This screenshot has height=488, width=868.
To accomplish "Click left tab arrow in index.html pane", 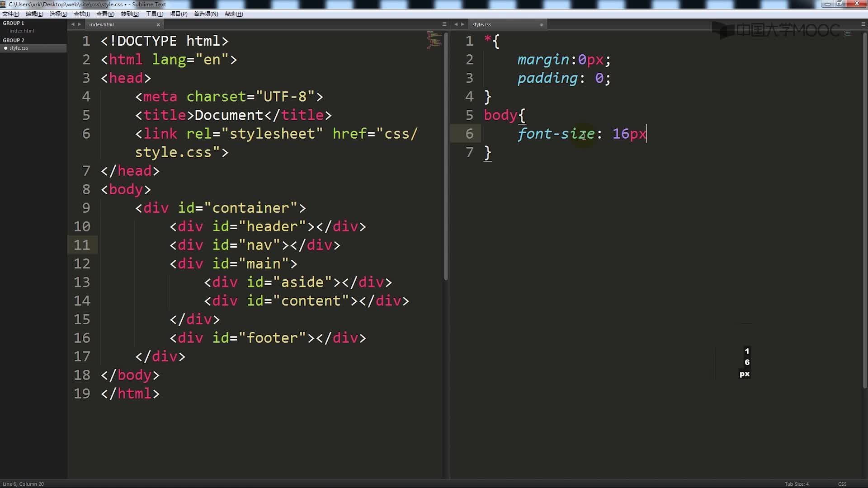I will [x=73, y=24].
